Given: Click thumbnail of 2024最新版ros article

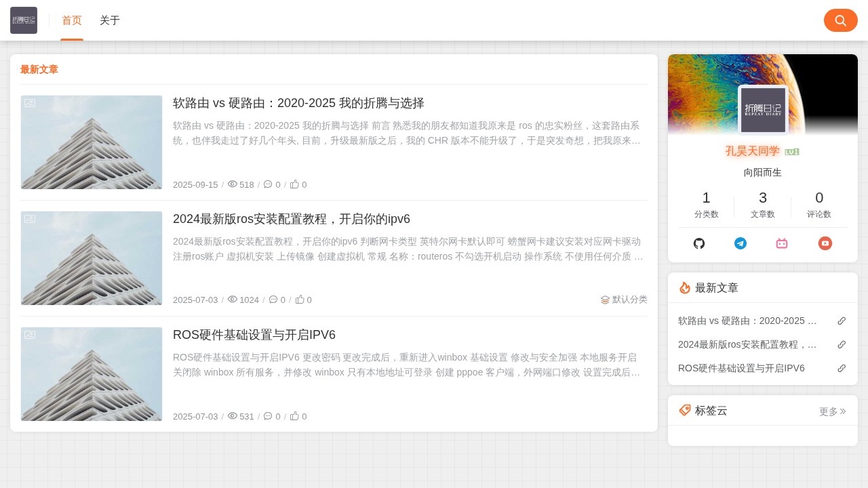Looking at the screenshot, I should 92,258.
